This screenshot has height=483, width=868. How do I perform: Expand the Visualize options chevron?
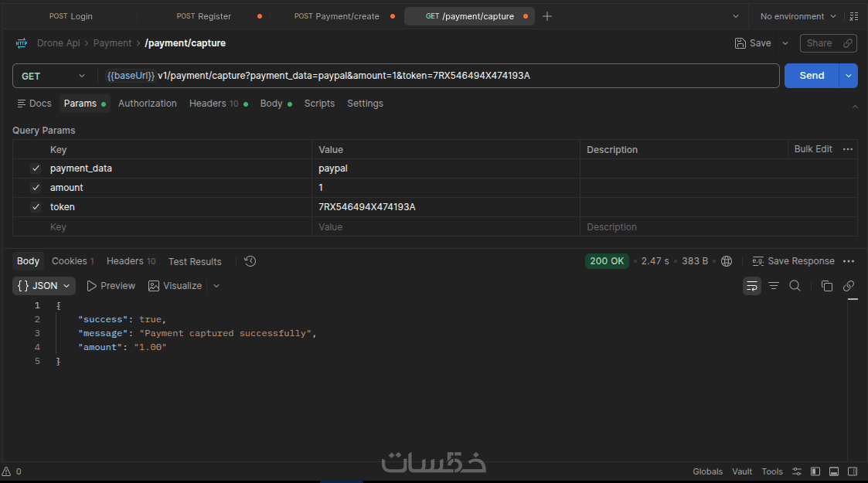[x=216, y=286]
